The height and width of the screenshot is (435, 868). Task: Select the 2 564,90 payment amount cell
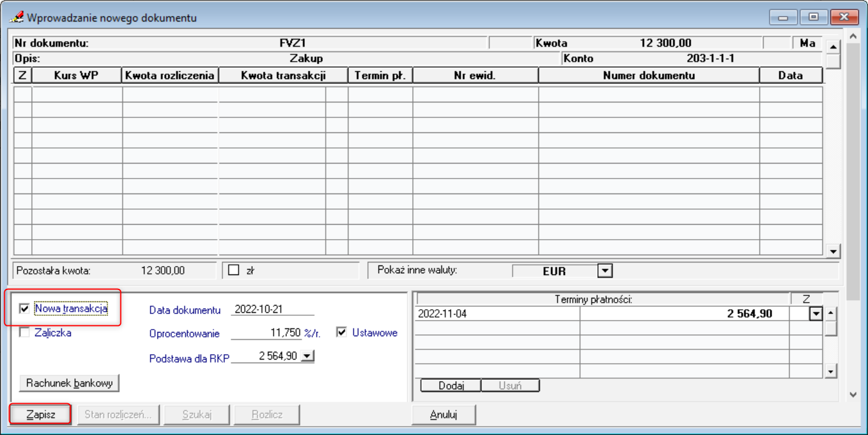[685, 313]
